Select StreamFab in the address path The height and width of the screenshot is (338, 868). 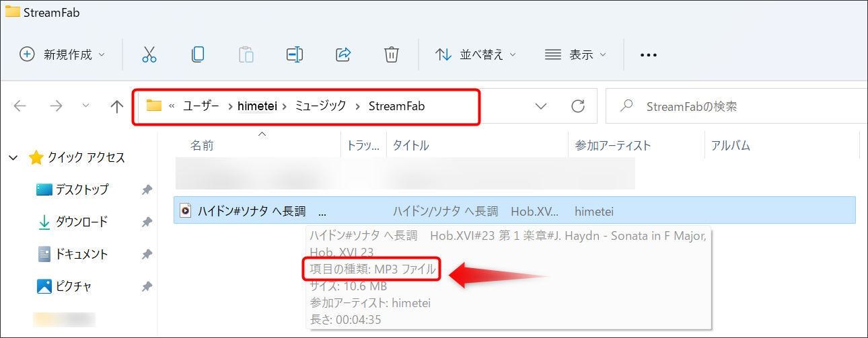point(396,106)
